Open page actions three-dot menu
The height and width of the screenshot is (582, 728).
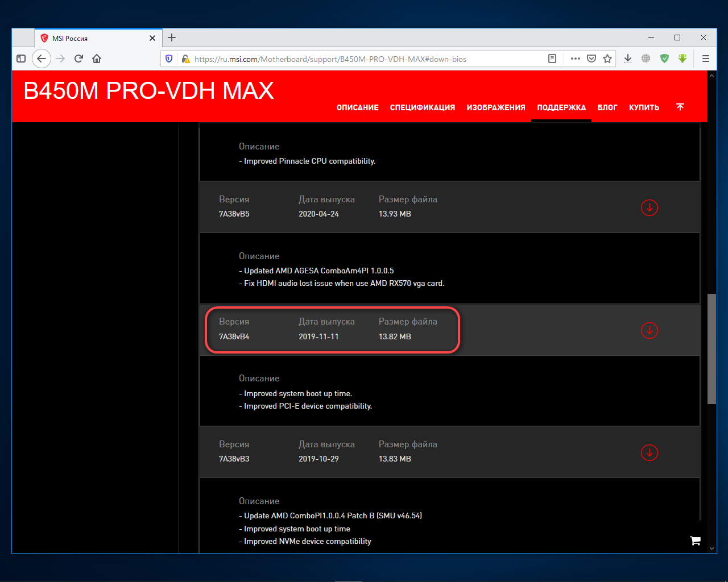[576, 59]
